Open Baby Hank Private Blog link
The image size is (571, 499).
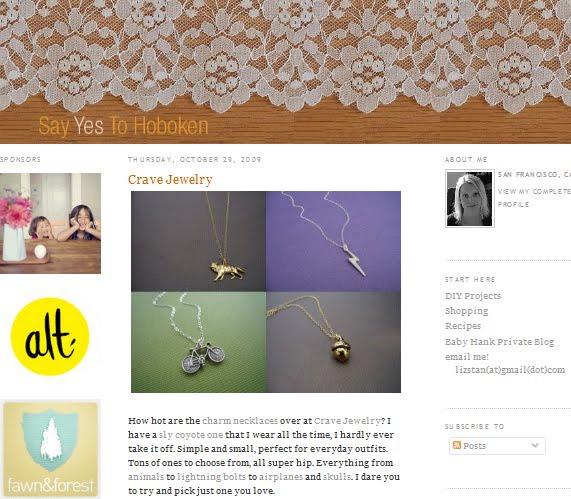point(499,342)
